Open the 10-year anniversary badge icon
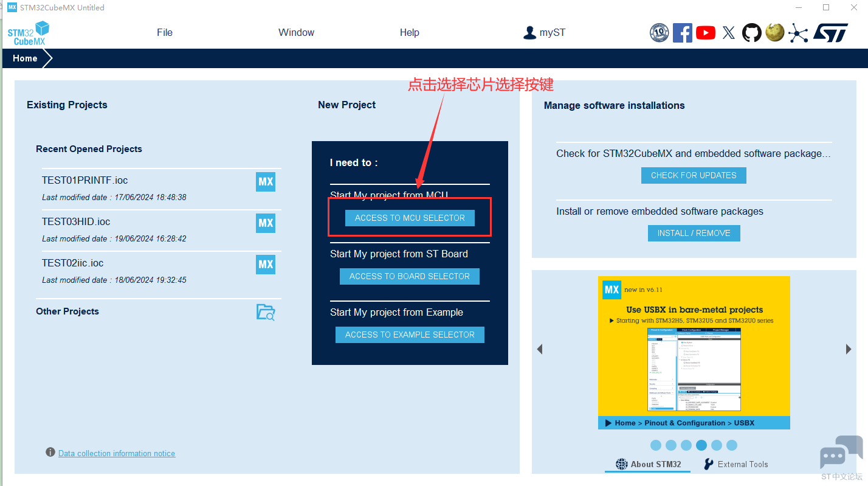 coord(660,33)
